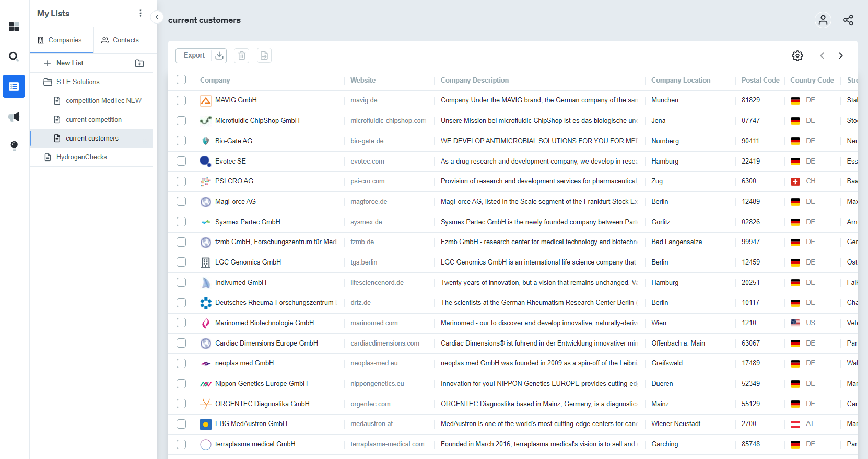This screenshot has height=459, width=868.
Task: Toggle the select-all header checkbox
Action: [x=181, y=79]
